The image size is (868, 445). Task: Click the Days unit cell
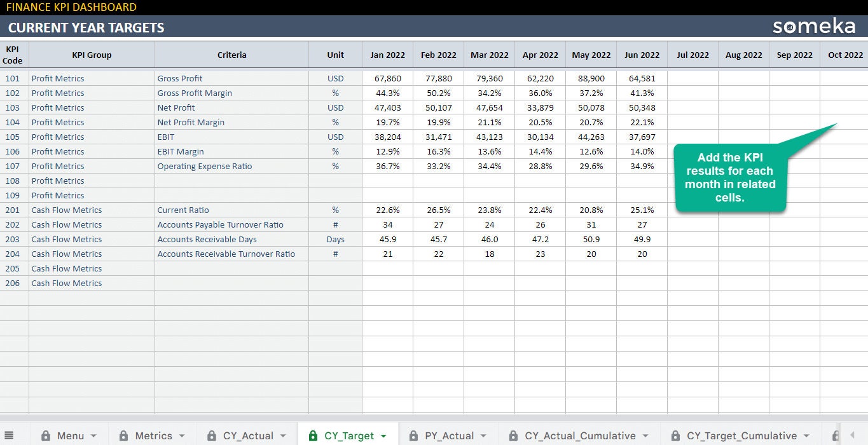(335, 239)
